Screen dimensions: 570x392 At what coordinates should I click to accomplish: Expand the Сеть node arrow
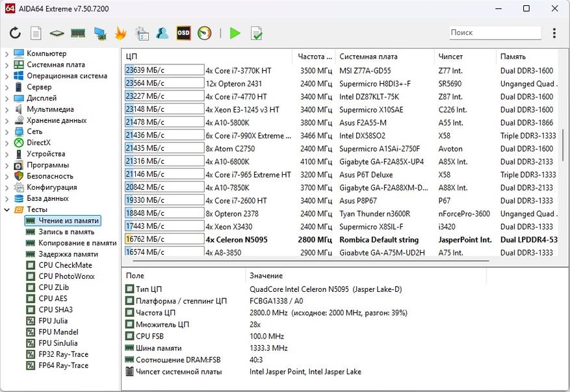click(6, 132)
